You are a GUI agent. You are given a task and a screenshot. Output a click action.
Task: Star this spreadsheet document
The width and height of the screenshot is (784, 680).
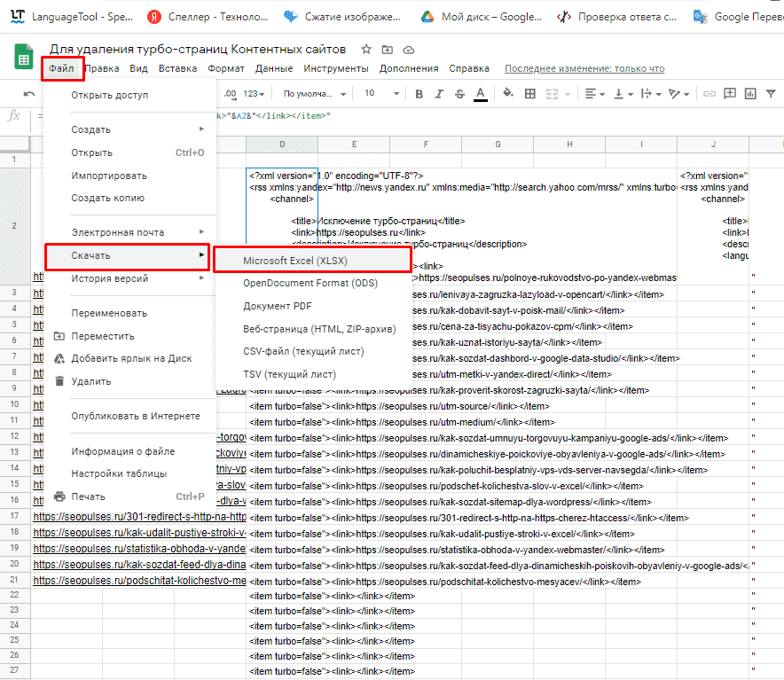(x=366, y=49)
